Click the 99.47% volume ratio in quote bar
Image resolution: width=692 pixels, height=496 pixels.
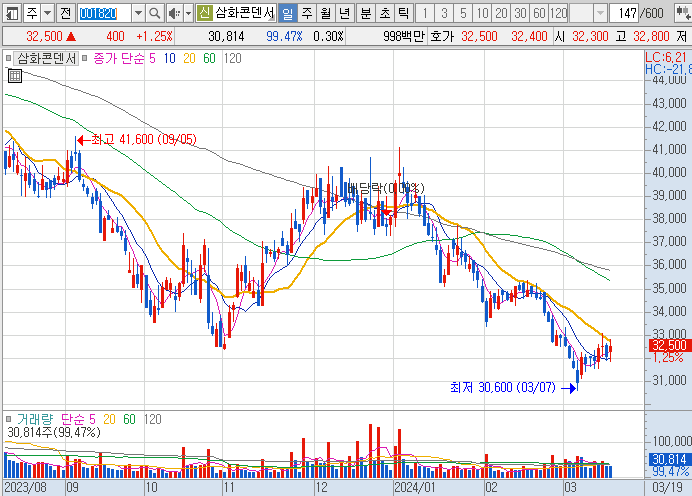[x=284, y=36]
